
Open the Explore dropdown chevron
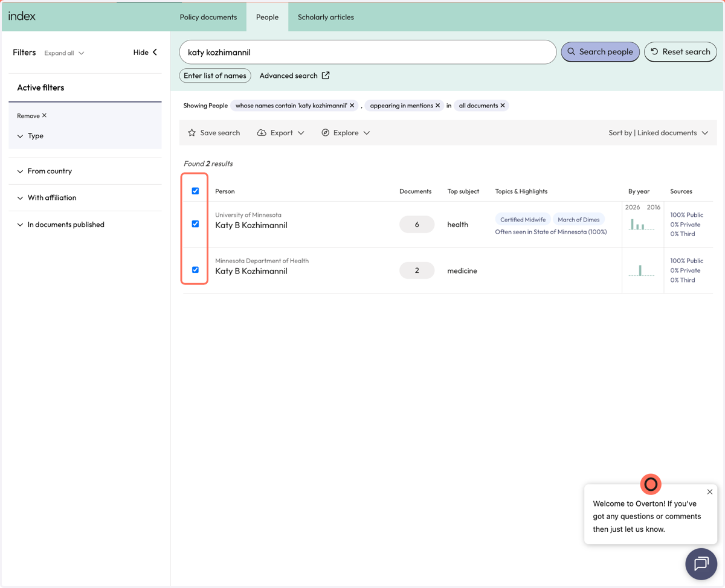click(x=367, y=133)
